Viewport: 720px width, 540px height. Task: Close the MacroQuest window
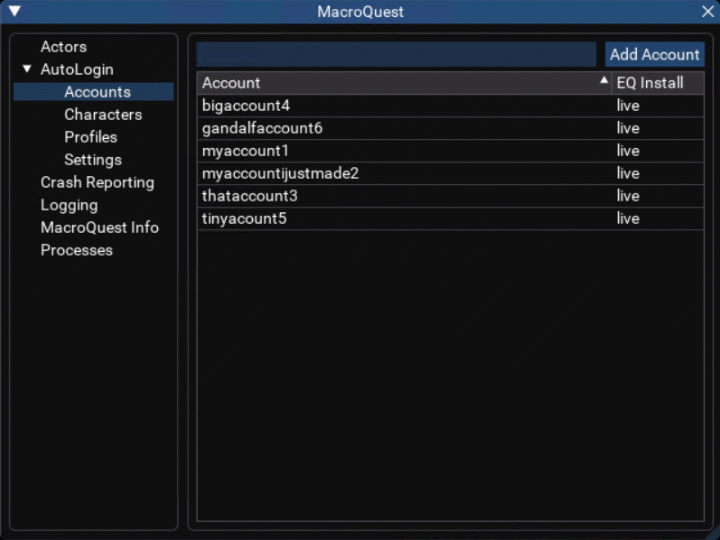pos(708,11)
